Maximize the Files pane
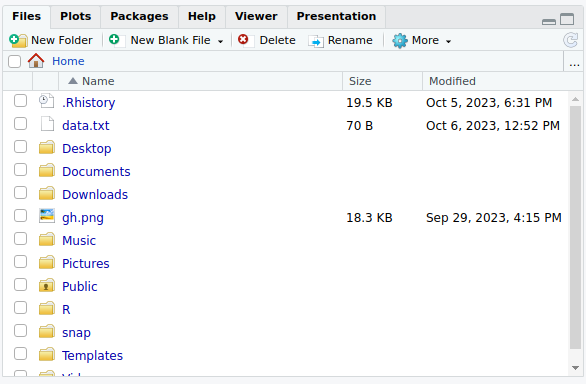 567,19
